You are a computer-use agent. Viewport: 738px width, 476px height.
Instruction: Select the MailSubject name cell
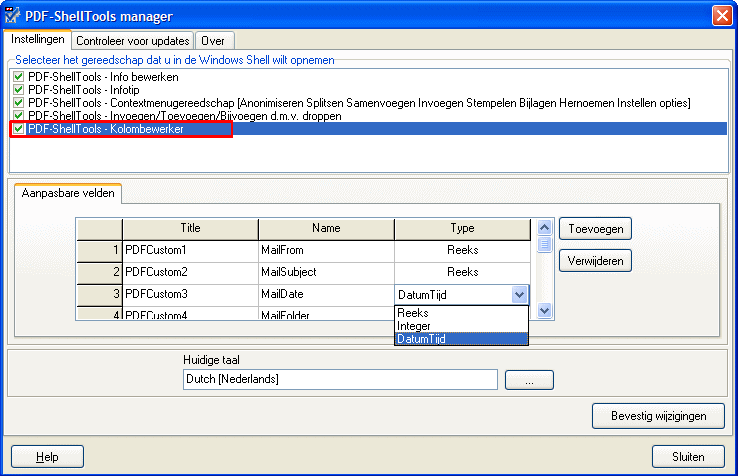click(326, 273)
